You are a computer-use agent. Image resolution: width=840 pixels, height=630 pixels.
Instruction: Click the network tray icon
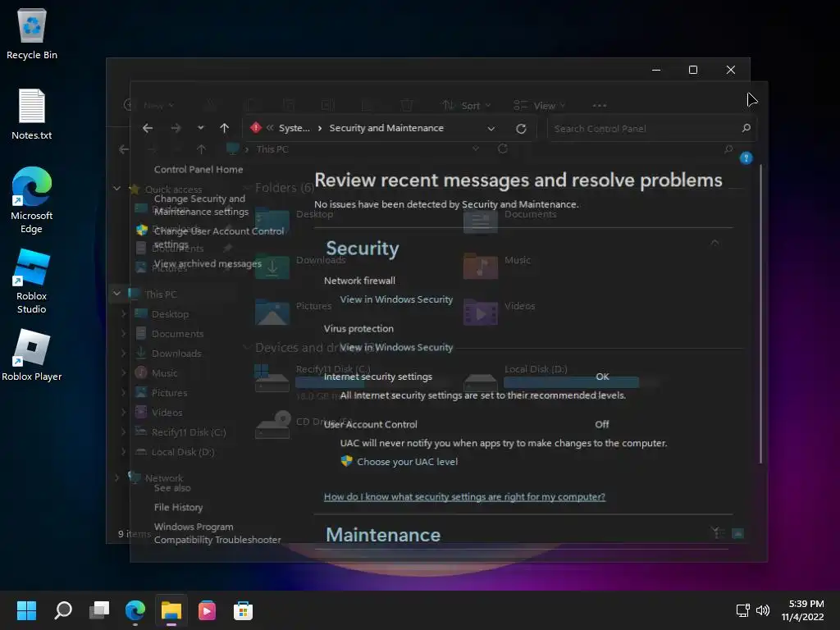(x=743, y=610)
